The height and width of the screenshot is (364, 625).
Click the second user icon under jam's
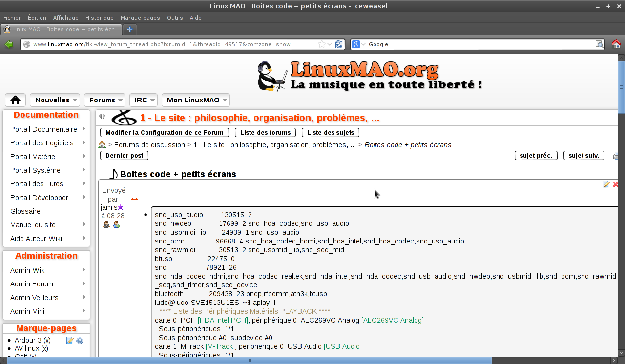[117, 224]
